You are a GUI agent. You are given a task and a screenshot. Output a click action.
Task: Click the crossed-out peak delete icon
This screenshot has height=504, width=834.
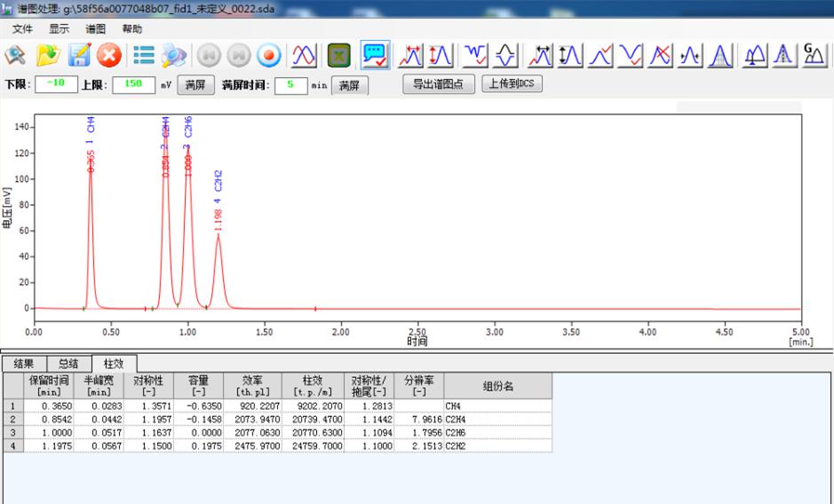click(x=660, y=56)
